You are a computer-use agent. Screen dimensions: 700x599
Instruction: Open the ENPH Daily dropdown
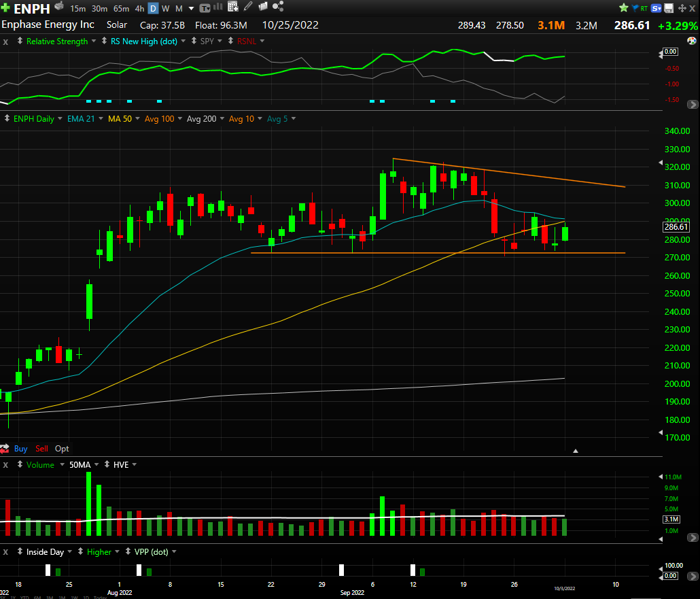[60, 119]
